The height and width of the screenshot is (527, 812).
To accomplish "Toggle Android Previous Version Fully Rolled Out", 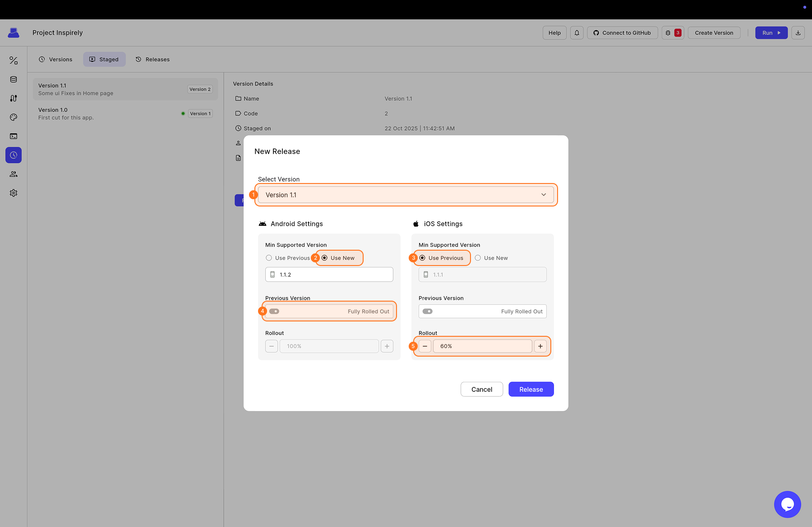I will 274,312.
